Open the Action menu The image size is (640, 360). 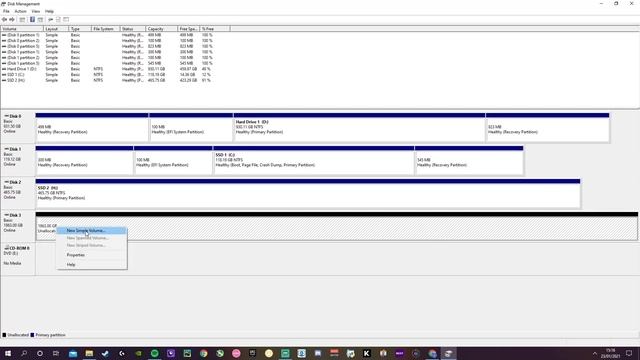point(20,11)
